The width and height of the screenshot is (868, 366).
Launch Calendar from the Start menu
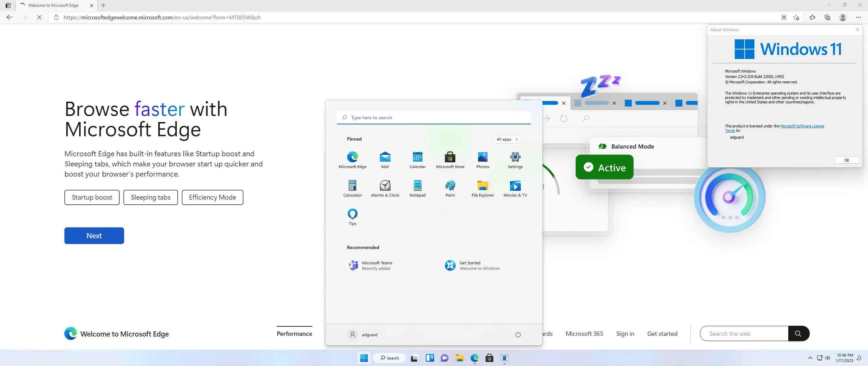[417, 159]
